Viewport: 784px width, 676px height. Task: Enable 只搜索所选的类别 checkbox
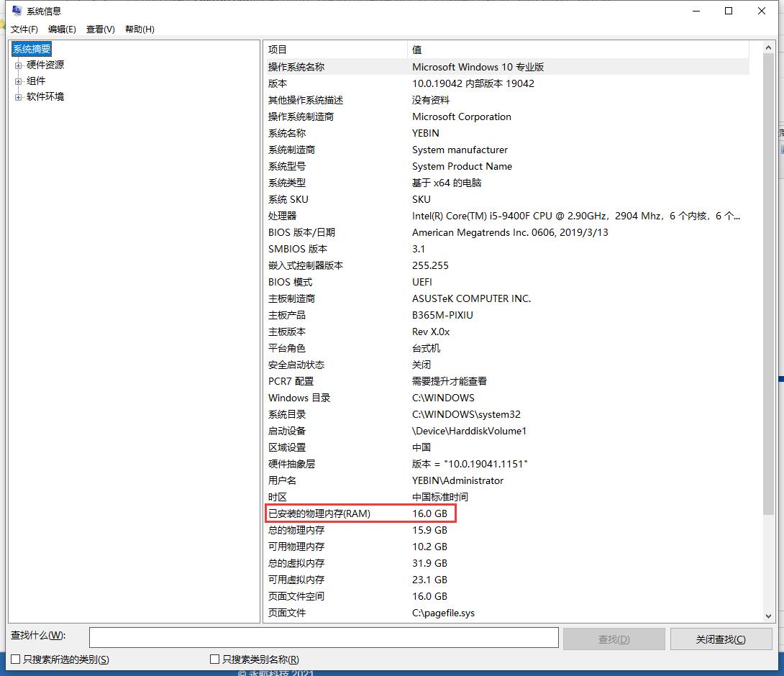coord(16,659)
